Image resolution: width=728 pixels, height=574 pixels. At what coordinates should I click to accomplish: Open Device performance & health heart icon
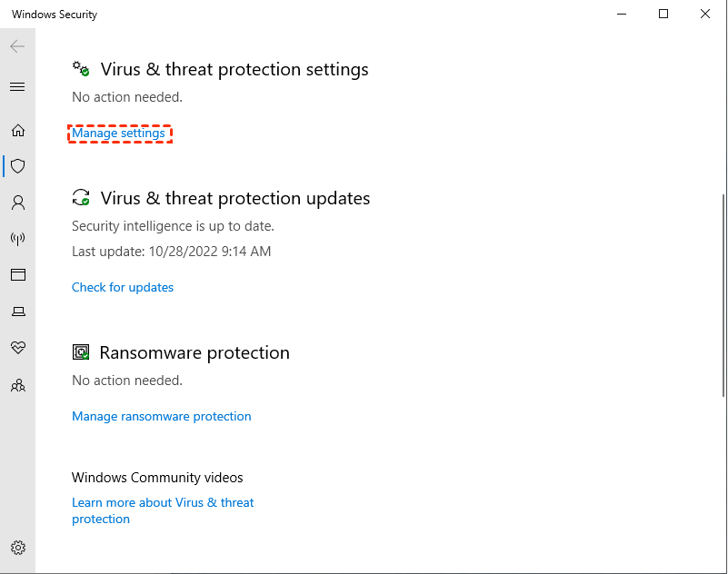[x=17, y=348]
